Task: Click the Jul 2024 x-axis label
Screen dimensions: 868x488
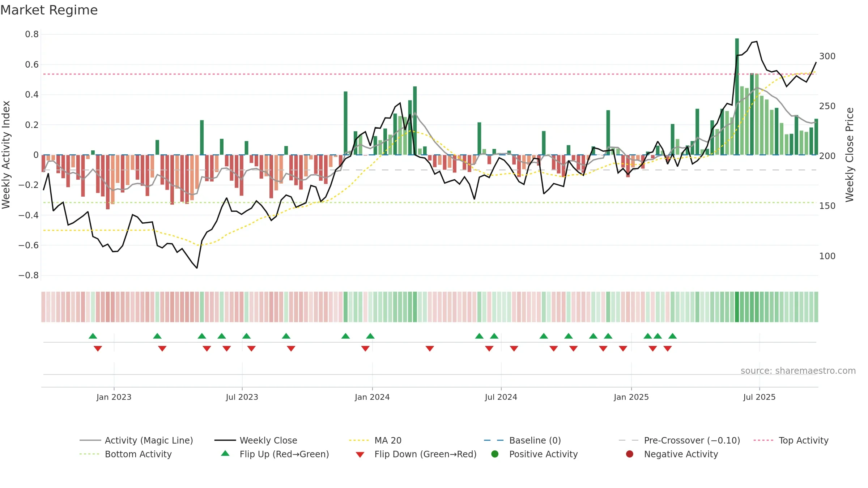Action: point(501,397)
